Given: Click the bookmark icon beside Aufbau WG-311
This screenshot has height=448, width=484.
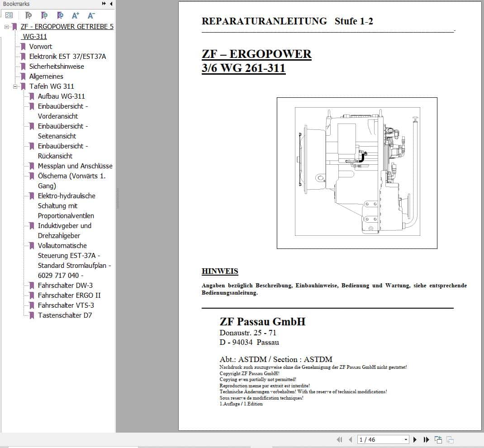Looking at the screenshot, I should tap(32, 96).
